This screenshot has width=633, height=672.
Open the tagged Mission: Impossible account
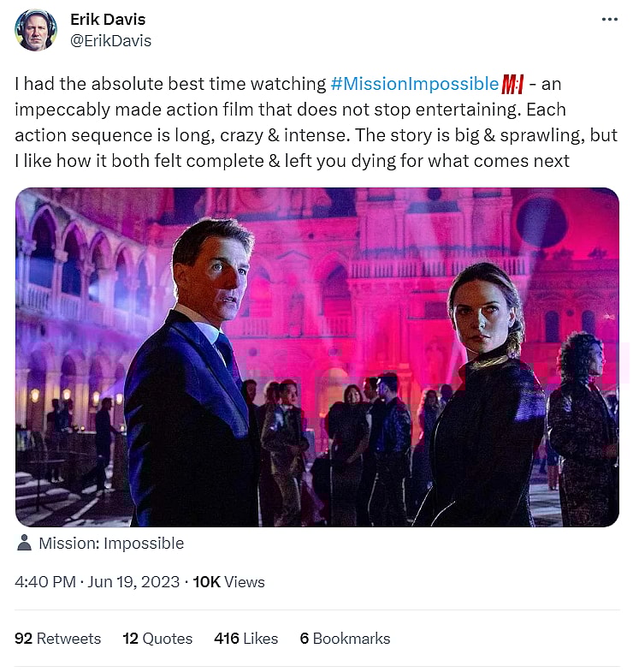(x=111, y=543)
